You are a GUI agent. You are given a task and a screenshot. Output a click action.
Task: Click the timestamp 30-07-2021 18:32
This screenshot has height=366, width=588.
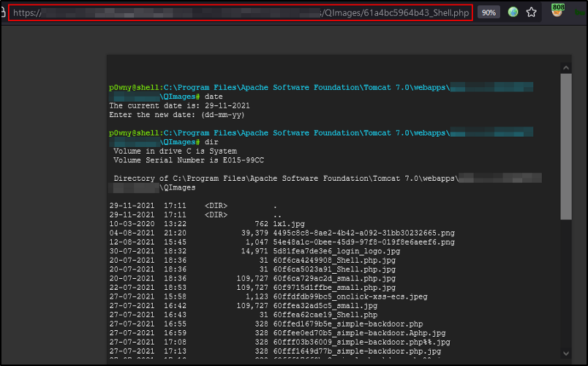[x=148, y=251]
